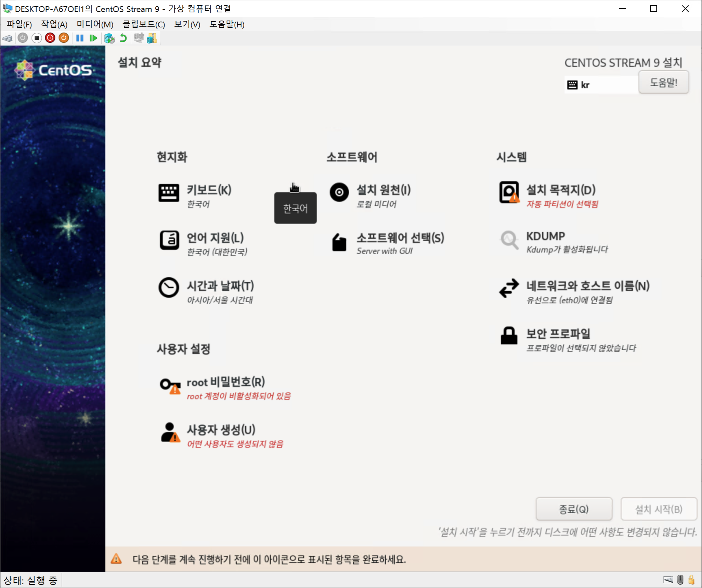This screenshot has width=702, height=588.
Task: Open root 비밀번호(R) key icon
Action: (170, 386)
